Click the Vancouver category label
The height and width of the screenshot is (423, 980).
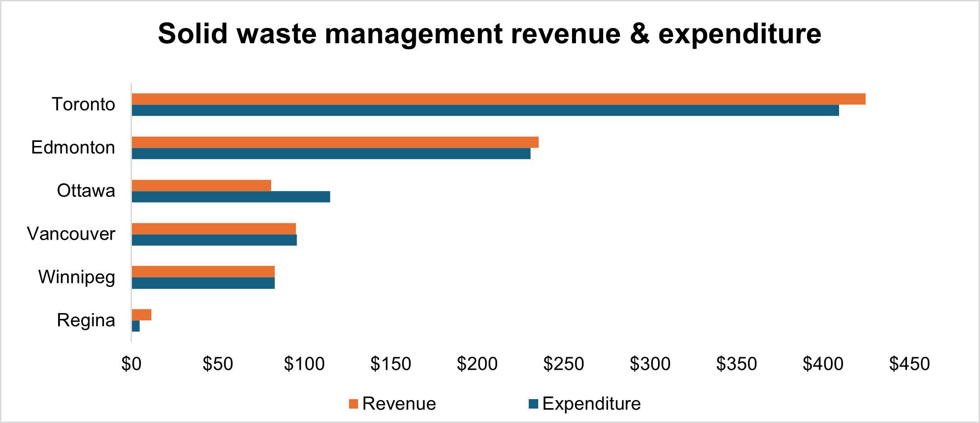point(71,234)
